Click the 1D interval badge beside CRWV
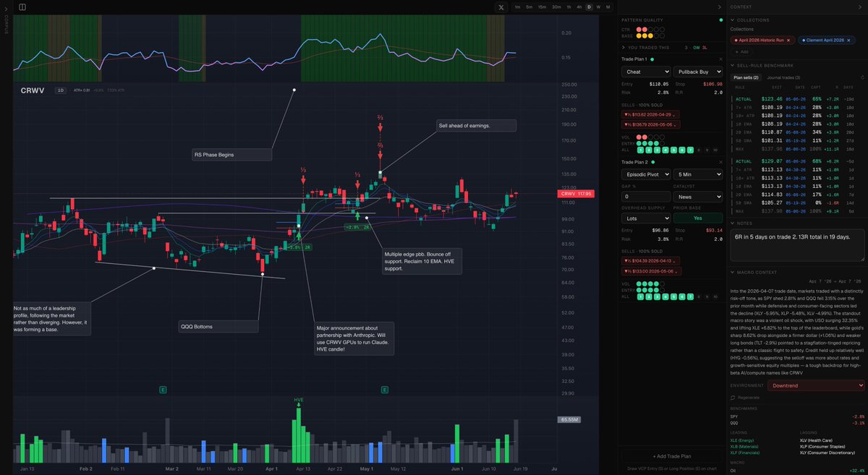This screenshot has width=868, height=475. click(x=61, y=90)
